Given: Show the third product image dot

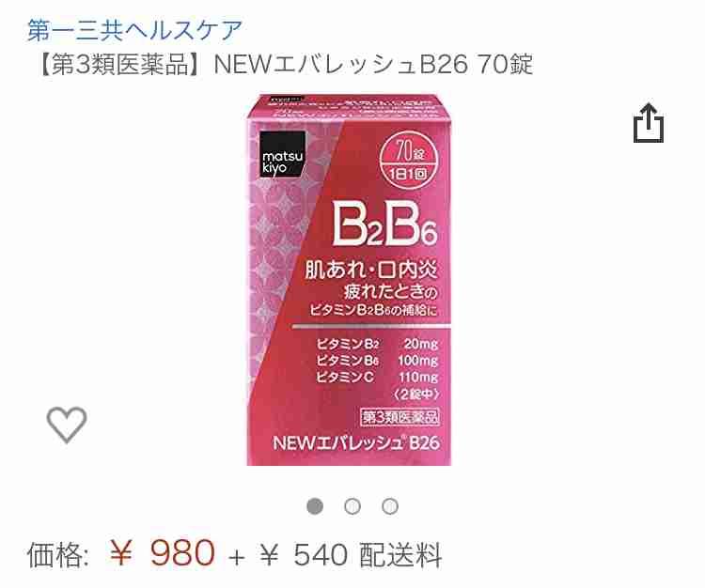Looking at the screenshot, I should click(x=390, y=506).
